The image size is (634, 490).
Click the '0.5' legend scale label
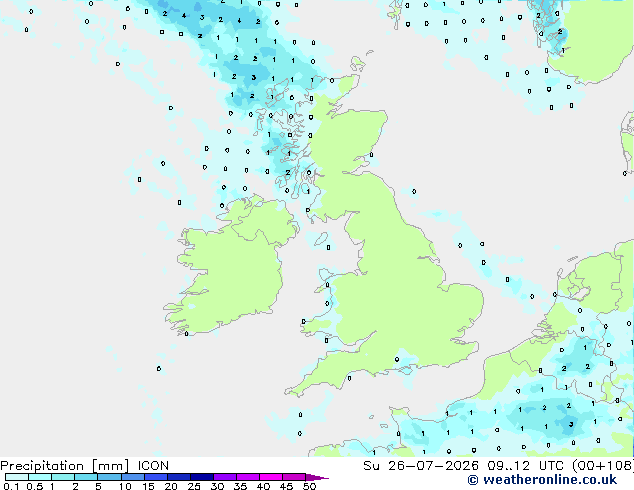34,486
